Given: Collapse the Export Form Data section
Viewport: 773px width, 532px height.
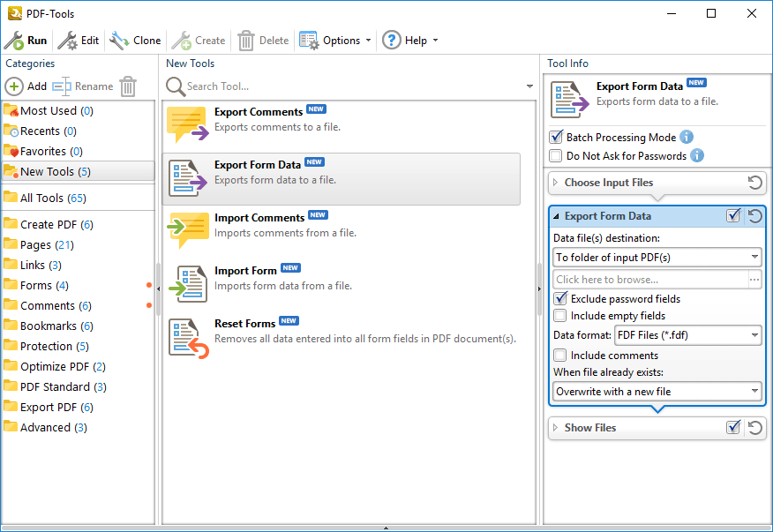Looking at the screenshot, I should tap(556, 216).
